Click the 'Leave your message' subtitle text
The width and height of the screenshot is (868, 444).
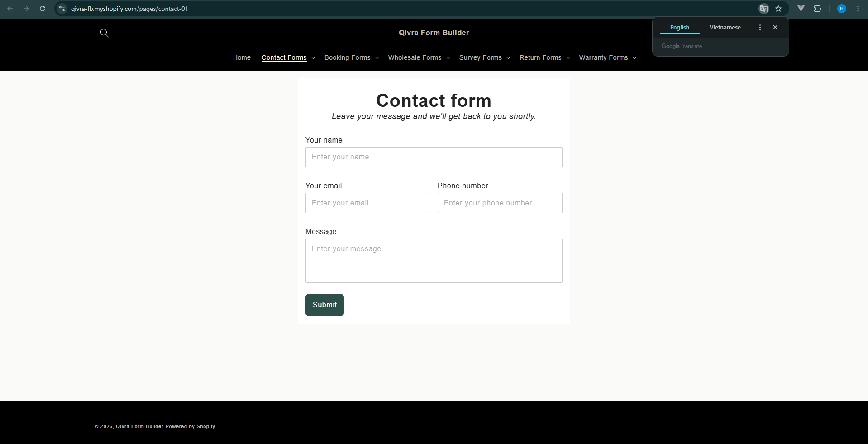pos(434,116)
